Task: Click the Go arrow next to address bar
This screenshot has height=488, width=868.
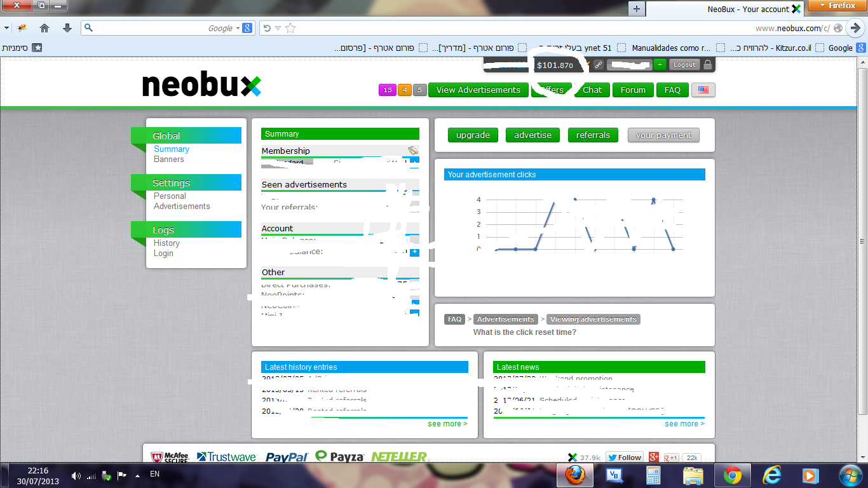Action: [855, 28]
